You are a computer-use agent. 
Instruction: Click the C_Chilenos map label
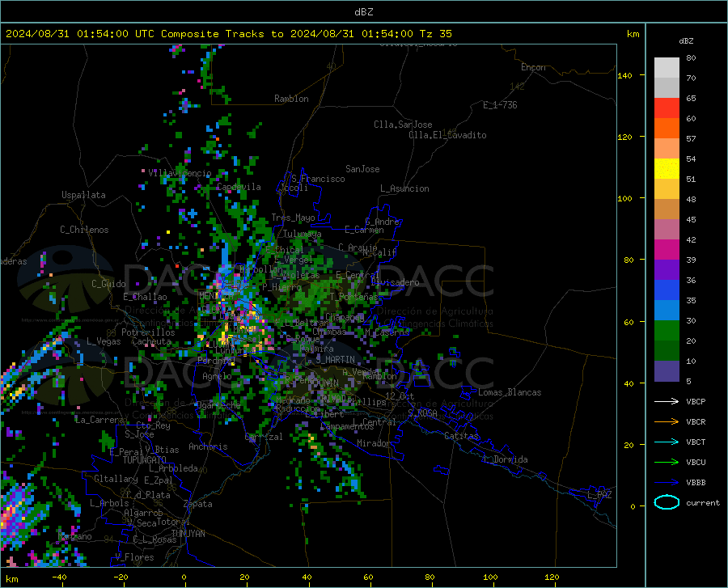84,230
